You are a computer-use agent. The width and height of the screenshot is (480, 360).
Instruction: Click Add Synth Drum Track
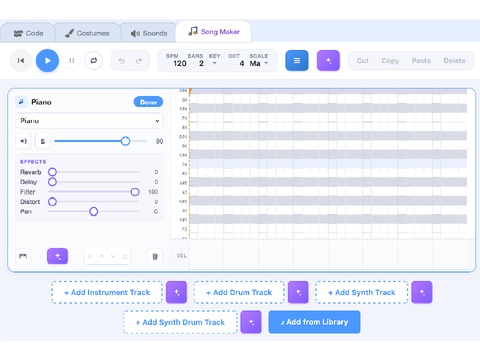point(180,322)
